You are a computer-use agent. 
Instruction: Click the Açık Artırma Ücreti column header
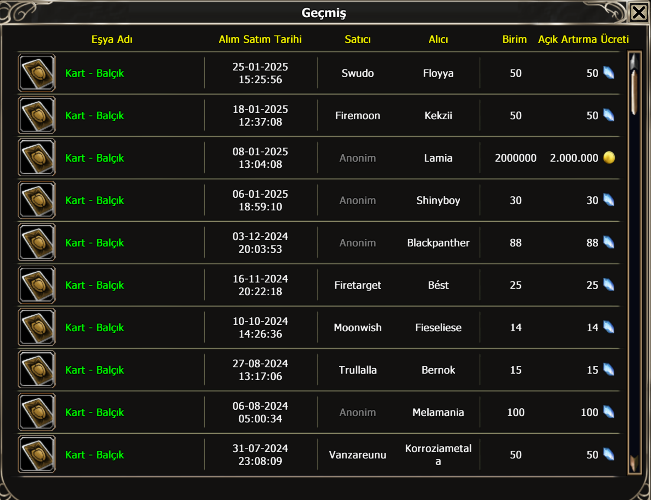point(583,39)
